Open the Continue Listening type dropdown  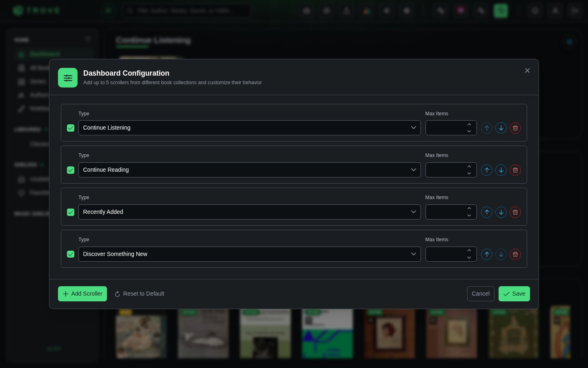coord(249,128)
